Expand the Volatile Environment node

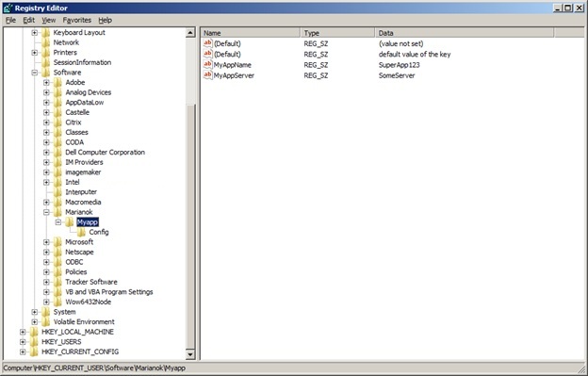coord(35,322)
